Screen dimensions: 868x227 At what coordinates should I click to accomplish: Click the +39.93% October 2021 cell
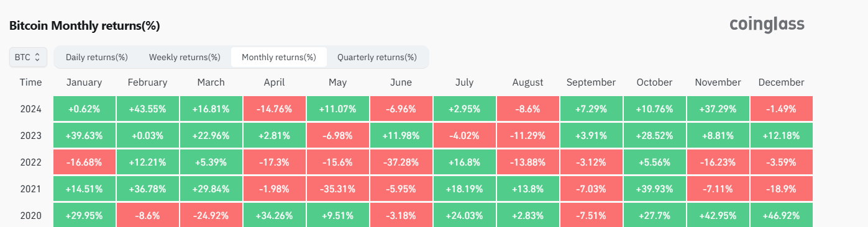(654, 189)
